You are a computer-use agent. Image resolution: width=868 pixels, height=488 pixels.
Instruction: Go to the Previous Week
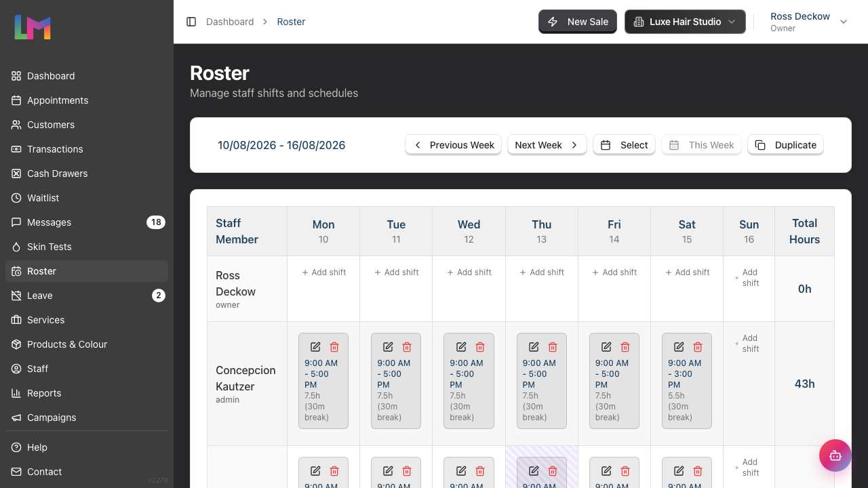pos(453,145)
